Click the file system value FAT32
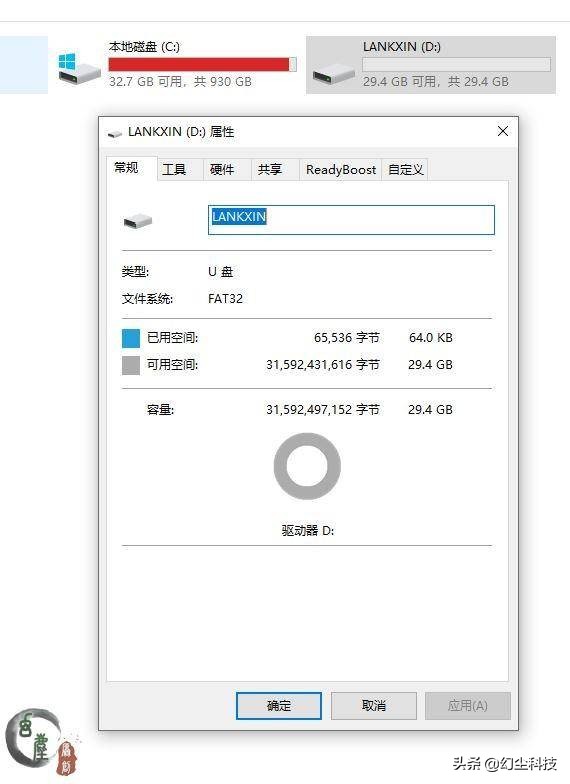The image size is (570, 784). pos(226,298)
